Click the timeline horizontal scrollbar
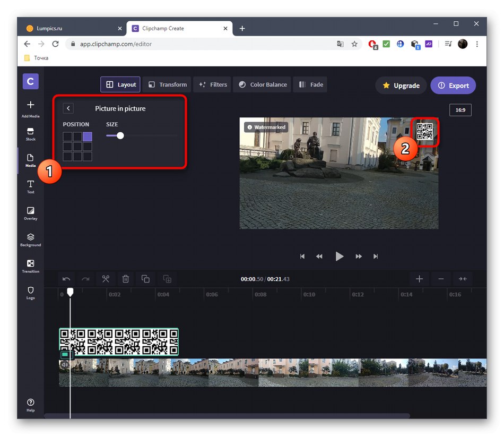The height and width of the screenshot is (436, 504). pyautogui.click(x=227, y=416)
